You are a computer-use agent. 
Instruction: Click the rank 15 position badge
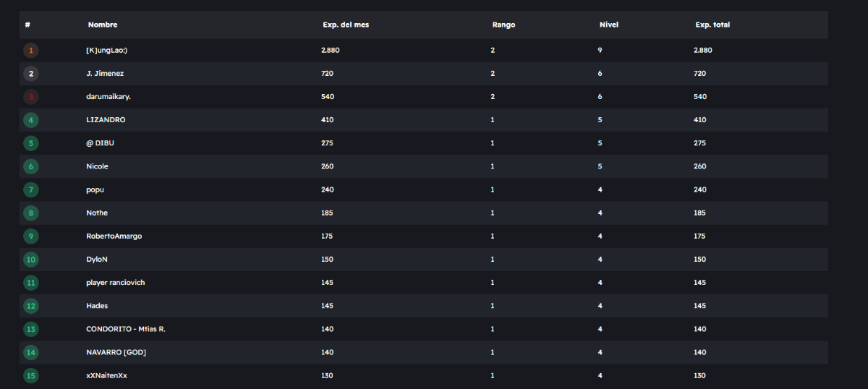tap(30, 375)
